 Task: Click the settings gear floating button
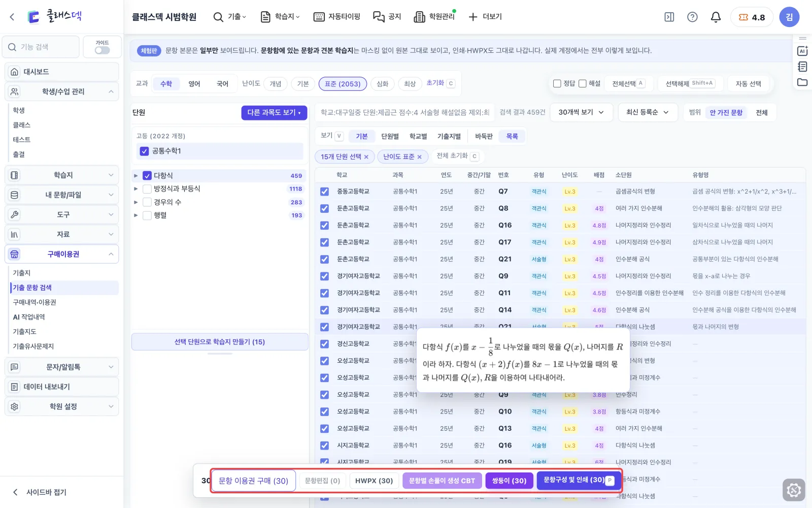tap(794, 490)
